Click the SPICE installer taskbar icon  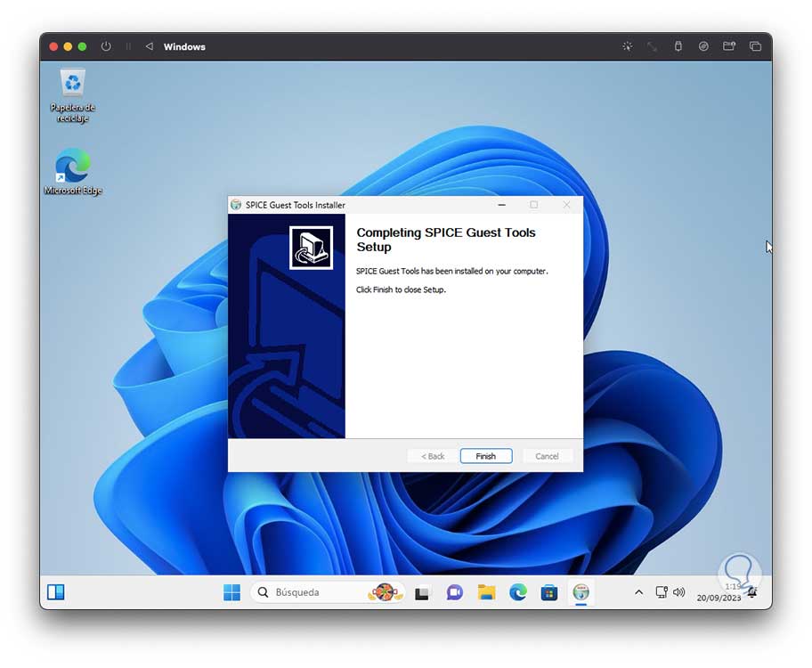(581, 591)
